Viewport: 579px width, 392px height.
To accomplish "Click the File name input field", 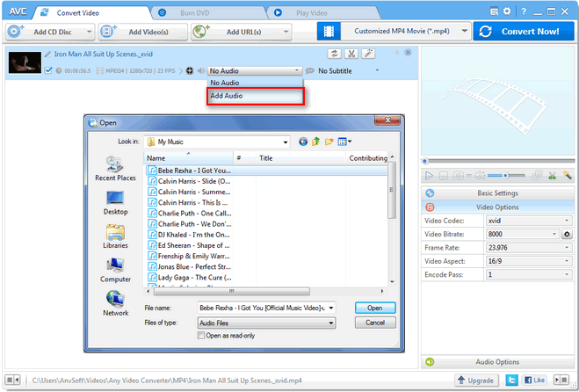I will coord(266,308).
